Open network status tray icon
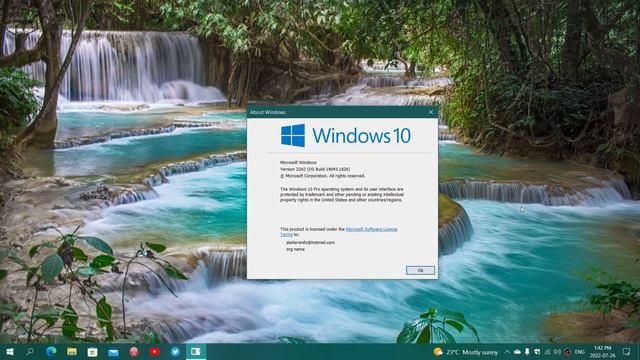640x360 pixels. (547, 352)
